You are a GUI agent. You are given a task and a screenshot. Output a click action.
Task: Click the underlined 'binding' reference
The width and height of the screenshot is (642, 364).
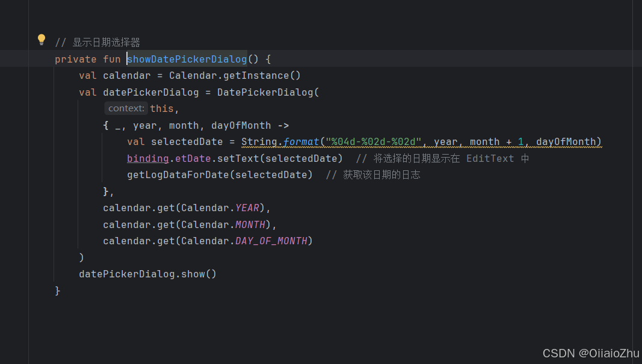tap(148, 158)
